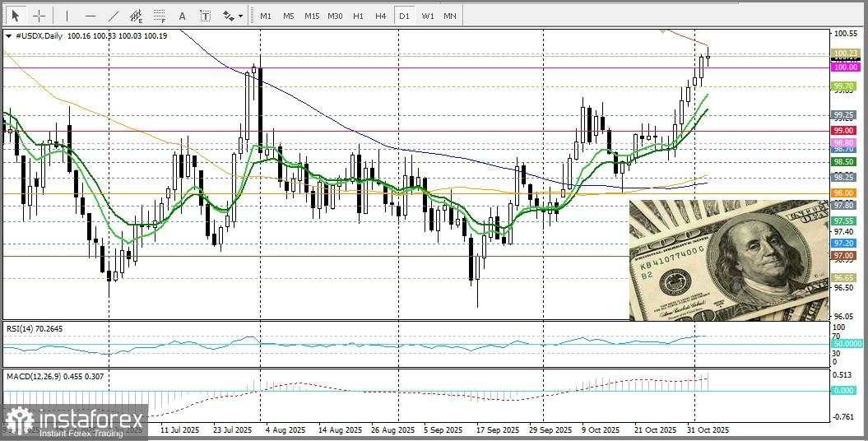Image resolution: width=868 pixels, height=441 pixels.
Task: Click the 96.65 price level label
Action: click(x=844, y=277)
